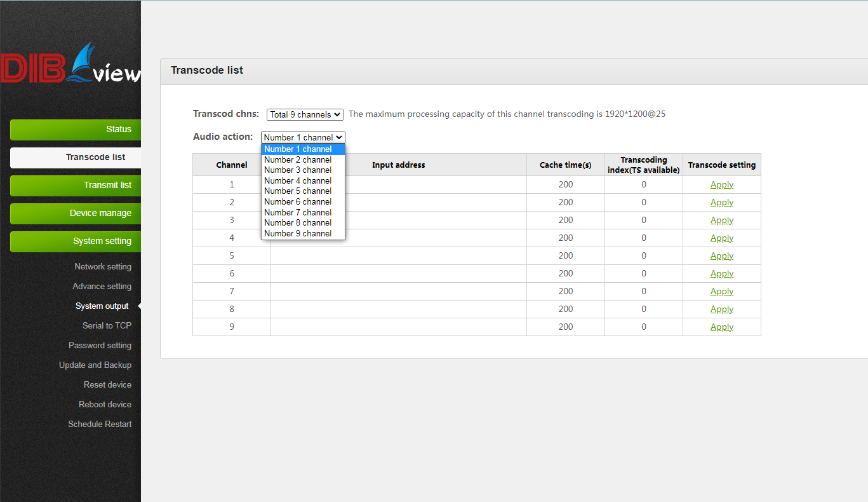Viewport: 868px width, 502px height.
Task: Open the Transmit list page
Action: coord(76,186)
